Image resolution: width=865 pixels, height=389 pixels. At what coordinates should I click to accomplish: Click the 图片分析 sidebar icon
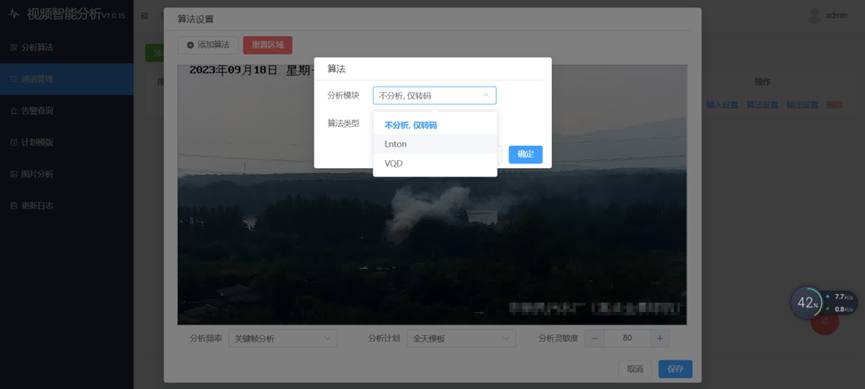14,174
